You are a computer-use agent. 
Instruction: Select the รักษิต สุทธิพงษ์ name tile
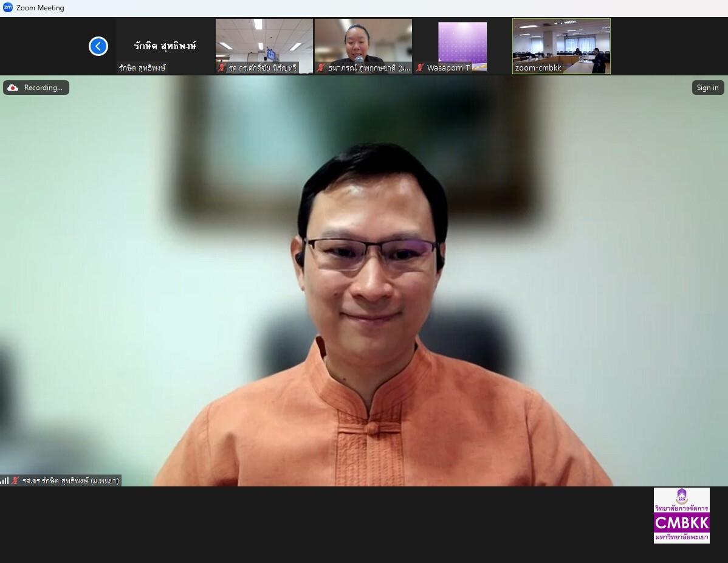(165, 46)
